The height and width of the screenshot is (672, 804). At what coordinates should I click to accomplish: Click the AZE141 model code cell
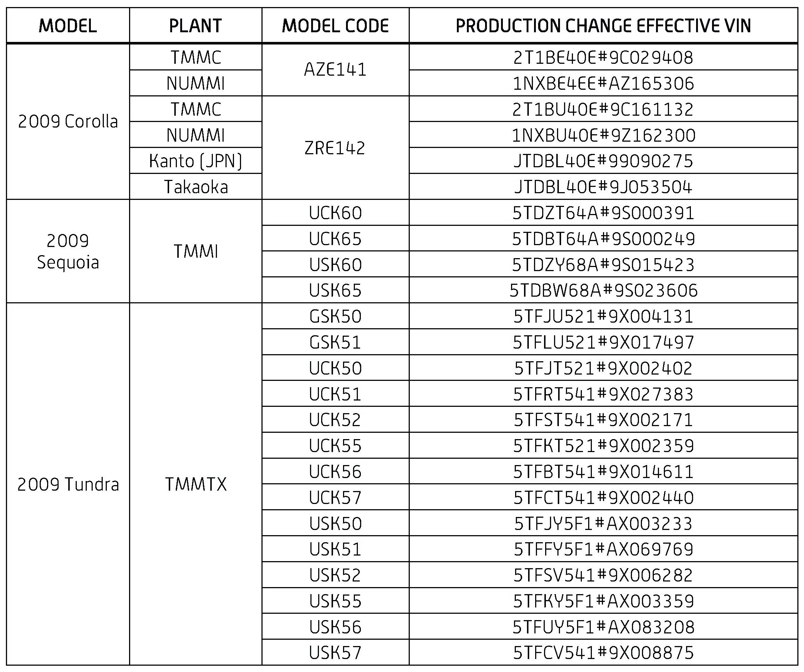(x=335, y=70)
